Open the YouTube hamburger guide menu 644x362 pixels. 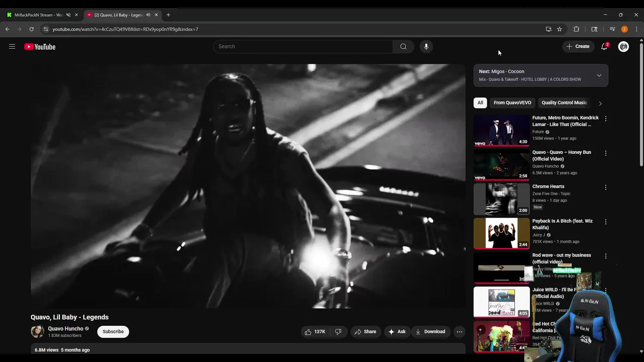pos(12,47)
